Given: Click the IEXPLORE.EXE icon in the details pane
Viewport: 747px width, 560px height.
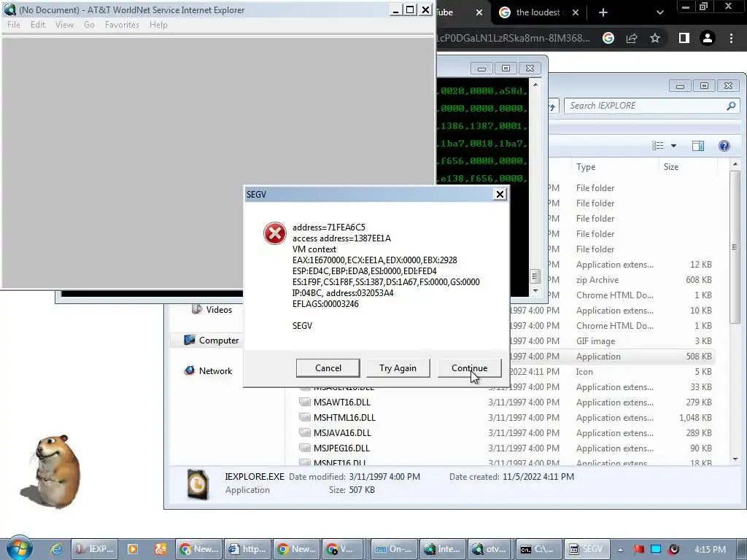Looking at the screenshot, I should coord(198,484).
